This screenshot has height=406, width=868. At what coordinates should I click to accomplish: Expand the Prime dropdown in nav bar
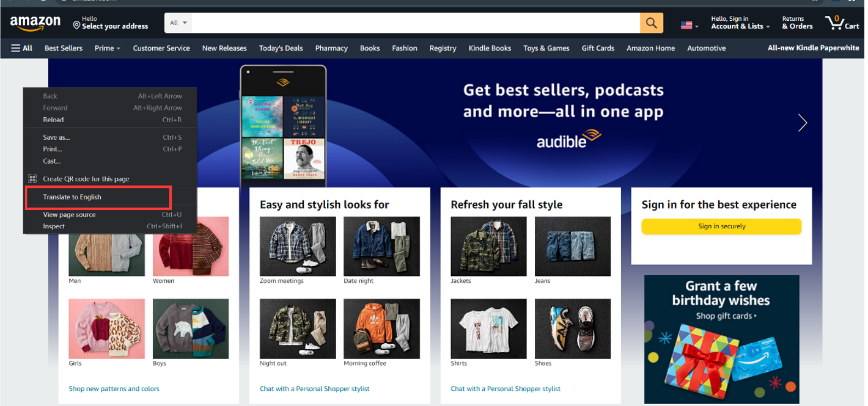click(x=108, y=48)
